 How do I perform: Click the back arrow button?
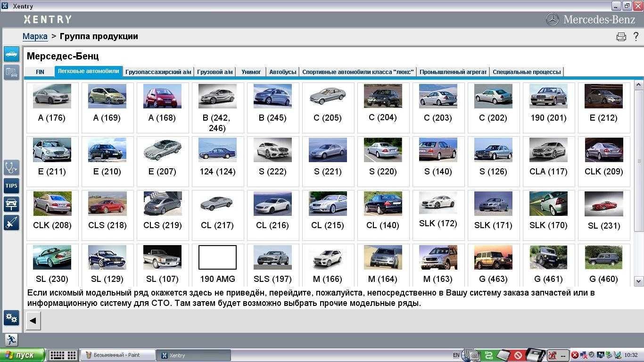click(33, 321)
